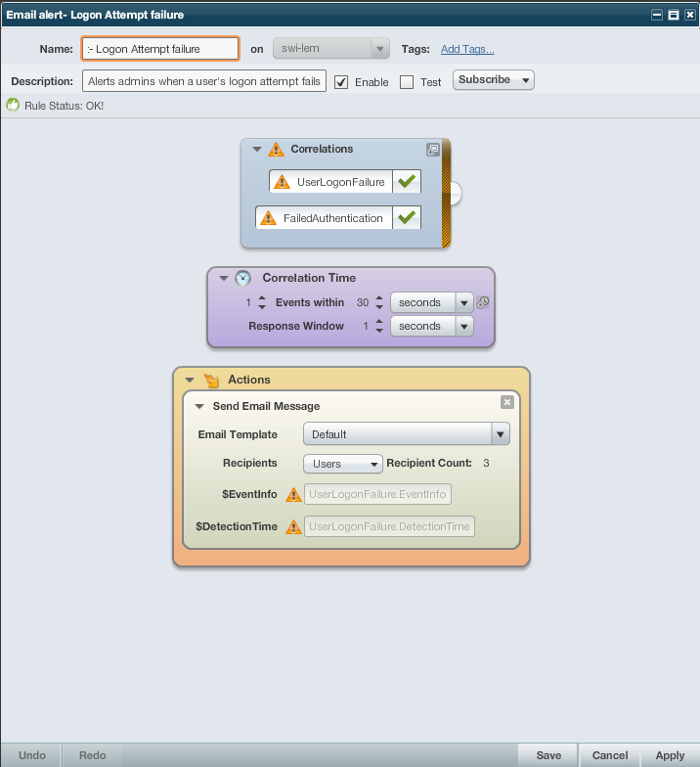Click the Description input field
The width and height of the screenshot is (700, 767).
(x=203, y=81)
